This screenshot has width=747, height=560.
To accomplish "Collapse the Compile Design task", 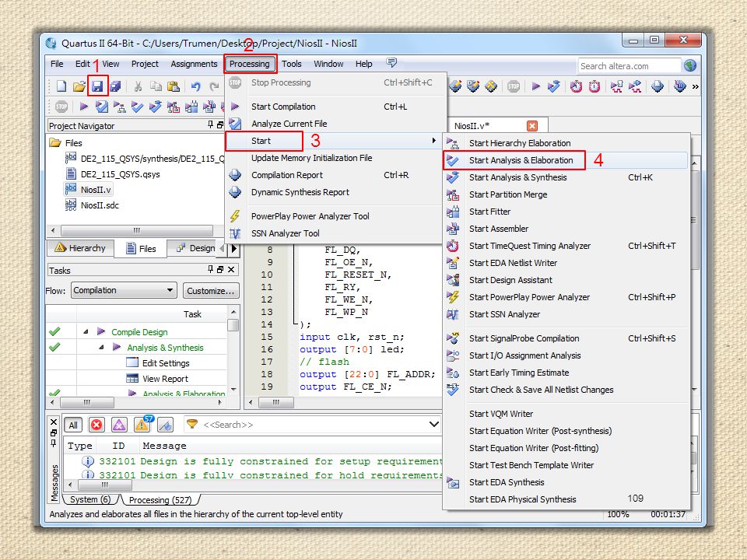I will 86,331.
